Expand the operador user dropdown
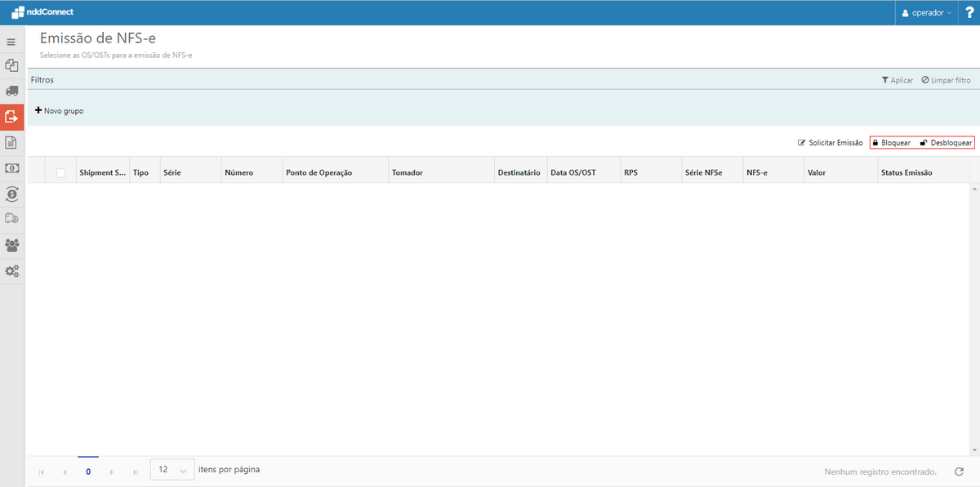This screenshot has width=980, height=487. coord(926,13)
